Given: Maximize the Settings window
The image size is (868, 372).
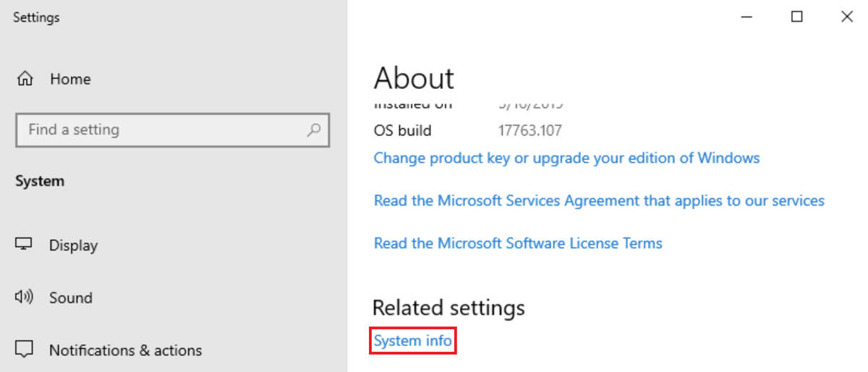Looking at the screenshot, I should tap(796, 17).
